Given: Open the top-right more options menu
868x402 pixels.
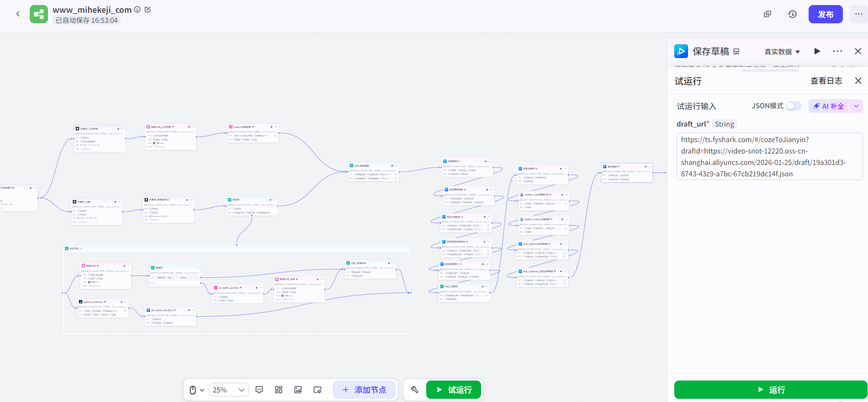Looking at the screenshot, I should 858,14.
